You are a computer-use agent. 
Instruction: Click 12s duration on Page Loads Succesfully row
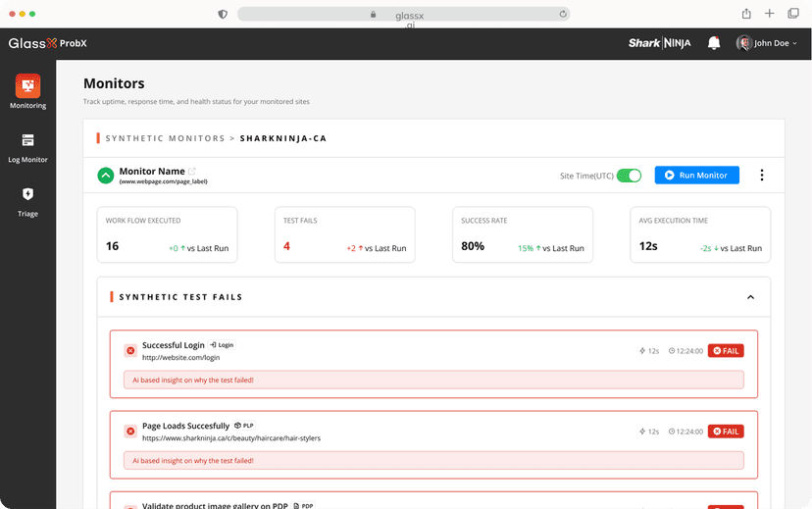point(649,432)
